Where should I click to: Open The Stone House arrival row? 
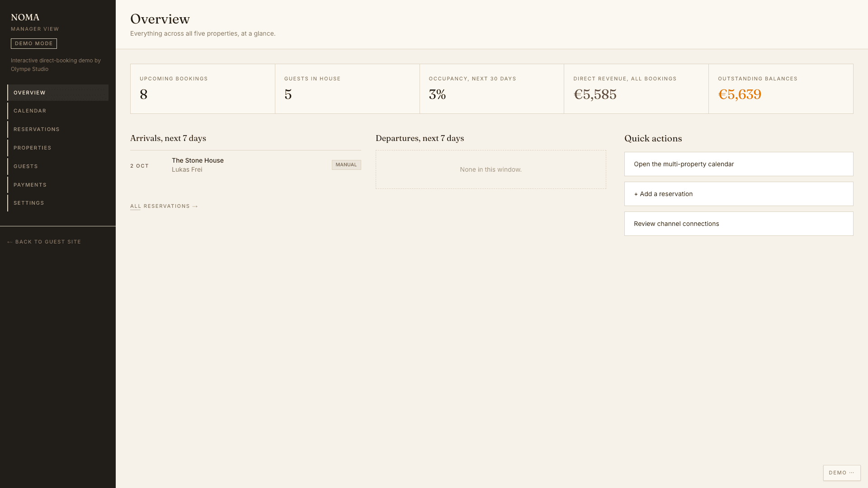click(x=245, y=165)
